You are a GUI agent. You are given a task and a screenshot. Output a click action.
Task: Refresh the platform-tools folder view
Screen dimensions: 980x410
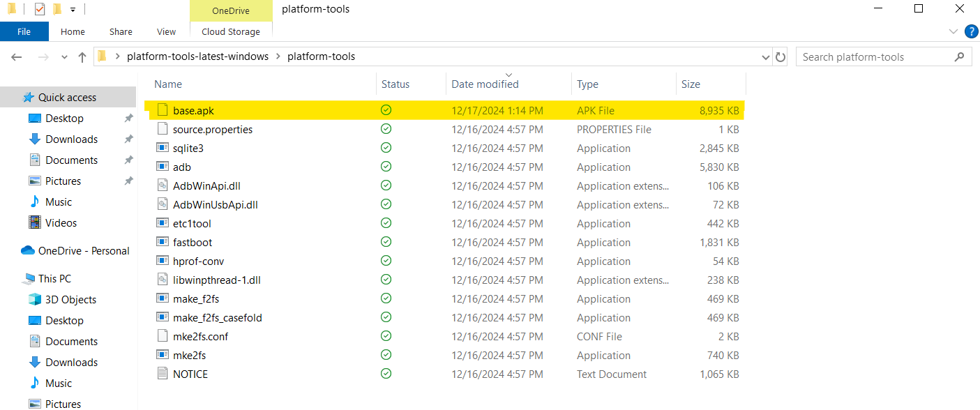pos(781,57)
